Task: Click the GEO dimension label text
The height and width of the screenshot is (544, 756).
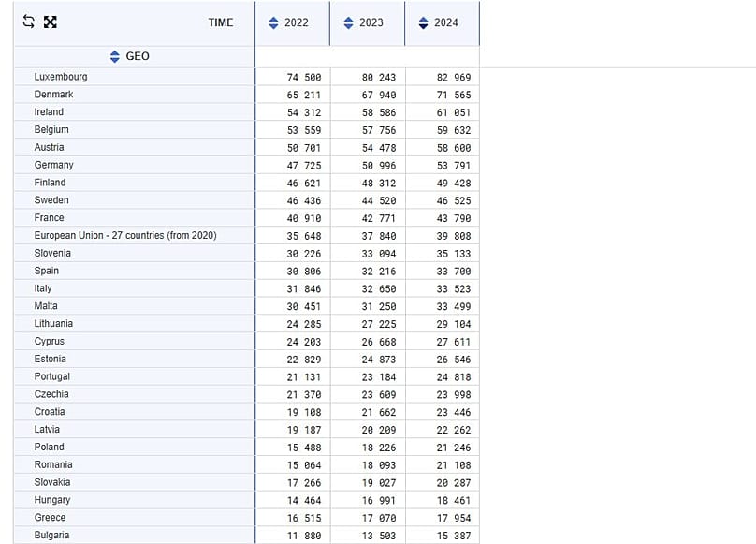Action: pyautogui.click(x=138, y=56)
